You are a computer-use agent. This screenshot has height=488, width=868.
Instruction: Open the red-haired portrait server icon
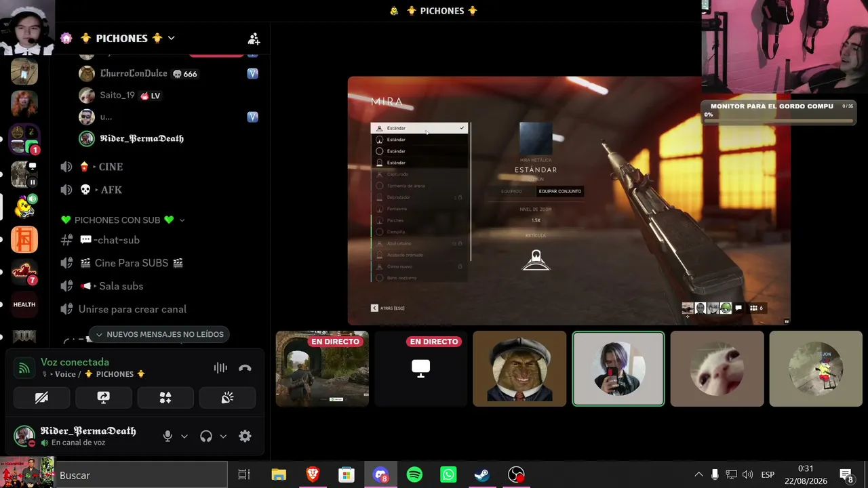coord(24,104)
